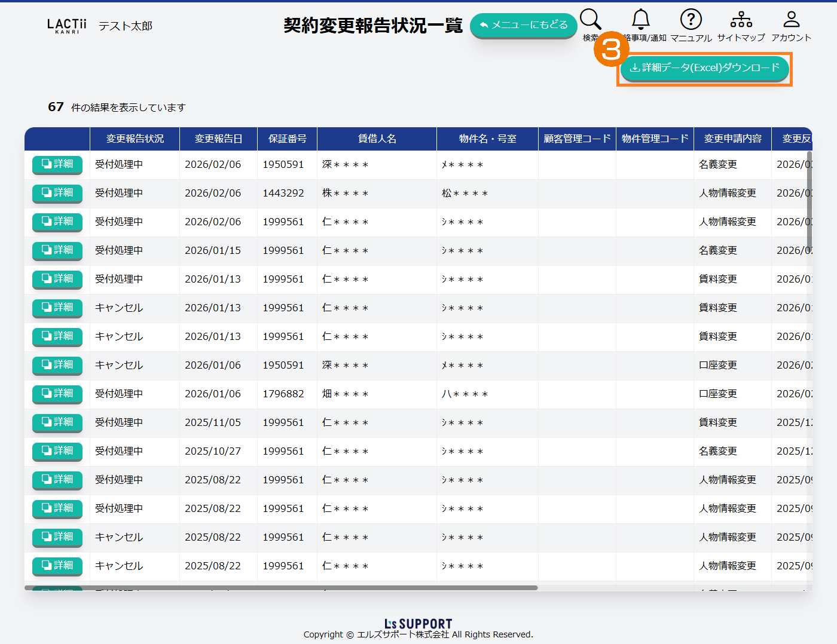Open 詳細 for guarantee number 1796882
837x644 pixels.
57,394
